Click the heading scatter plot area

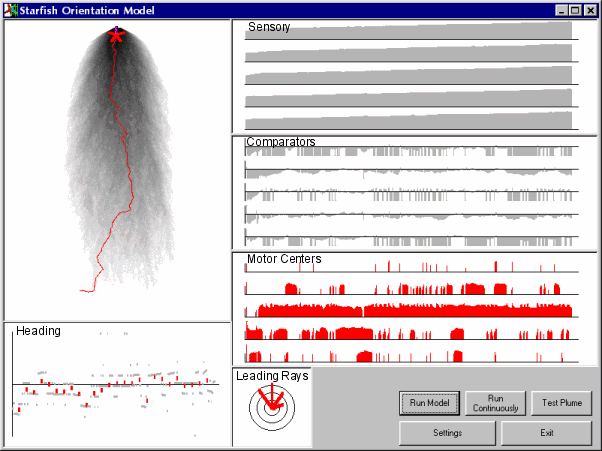(x=117, y=384)
